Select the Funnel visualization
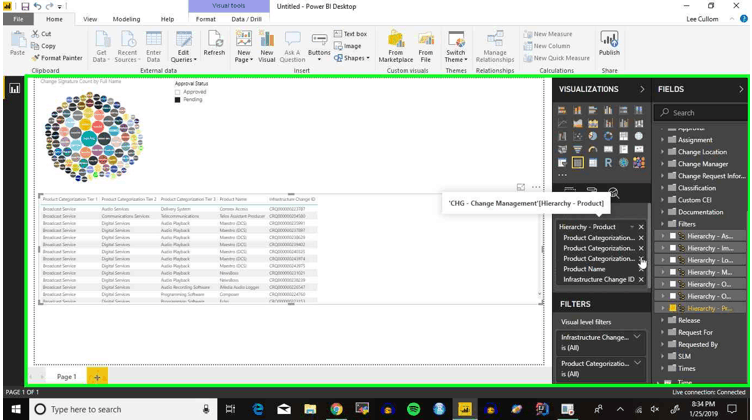Viewport: 752px width, 420px height. (x=577, y=150)
